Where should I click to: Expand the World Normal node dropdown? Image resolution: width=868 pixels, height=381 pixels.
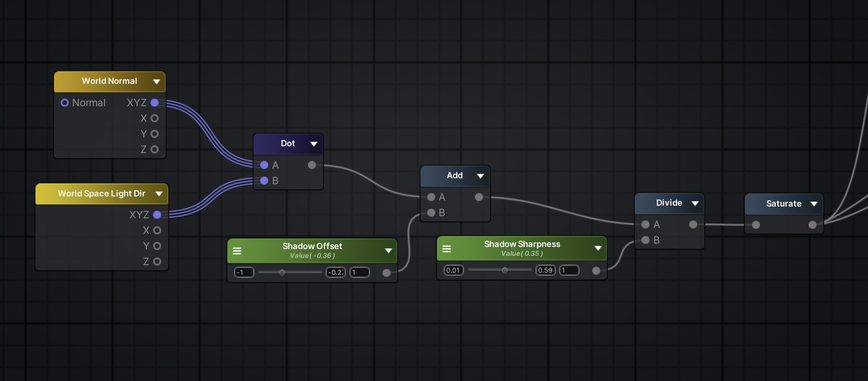[x=156, y=81]
